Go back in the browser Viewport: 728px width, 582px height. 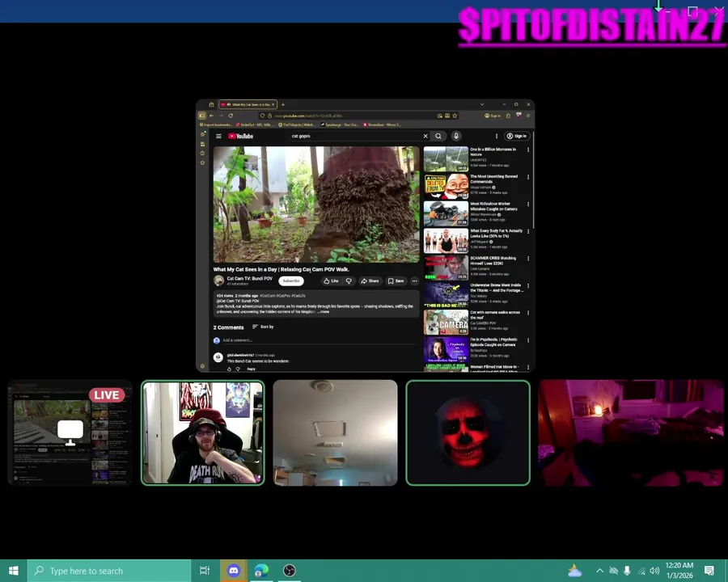(211, 116)
